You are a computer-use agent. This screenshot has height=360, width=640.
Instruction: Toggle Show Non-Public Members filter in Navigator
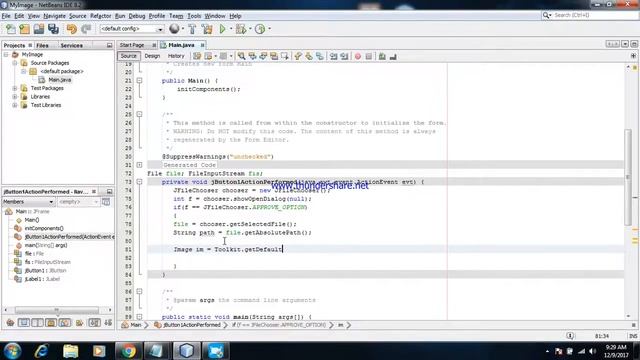[51, 323]
